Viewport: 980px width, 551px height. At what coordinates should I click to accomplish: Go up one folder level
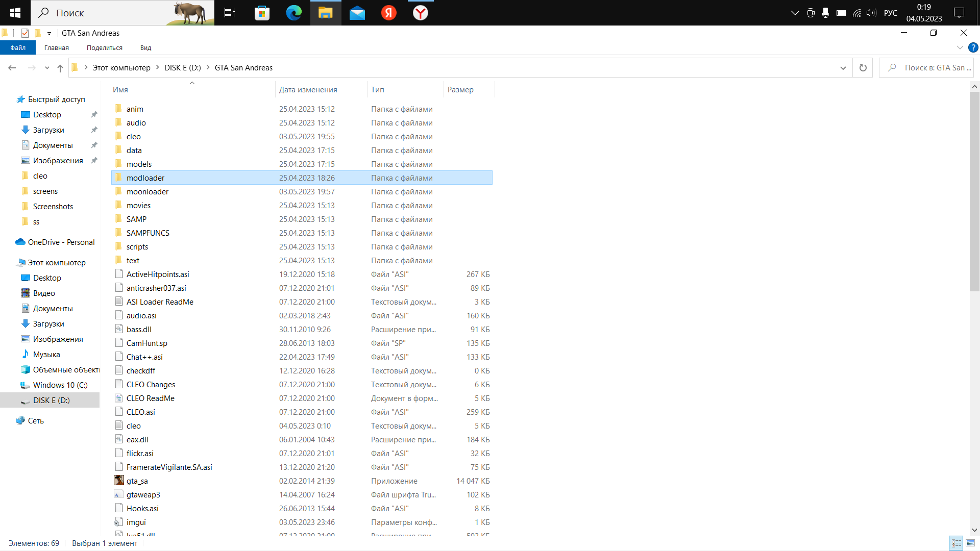[x=60, y=68]
